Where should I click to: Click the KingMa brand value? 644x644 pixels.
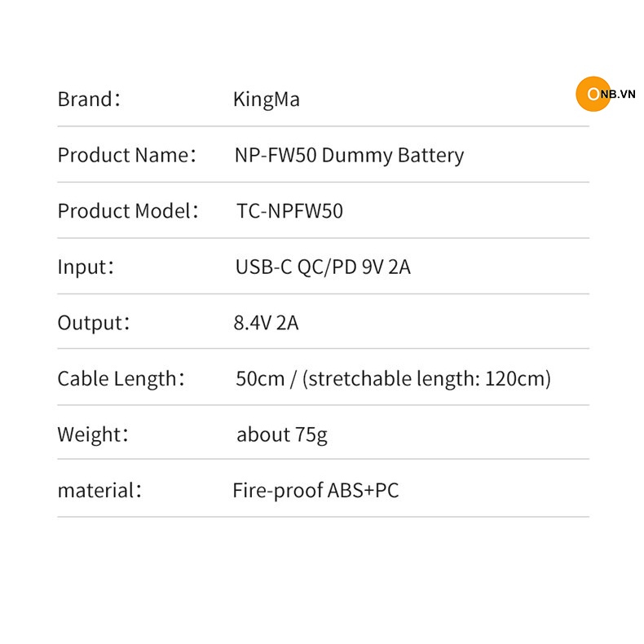pyautogui.click(x=266, y=99)
